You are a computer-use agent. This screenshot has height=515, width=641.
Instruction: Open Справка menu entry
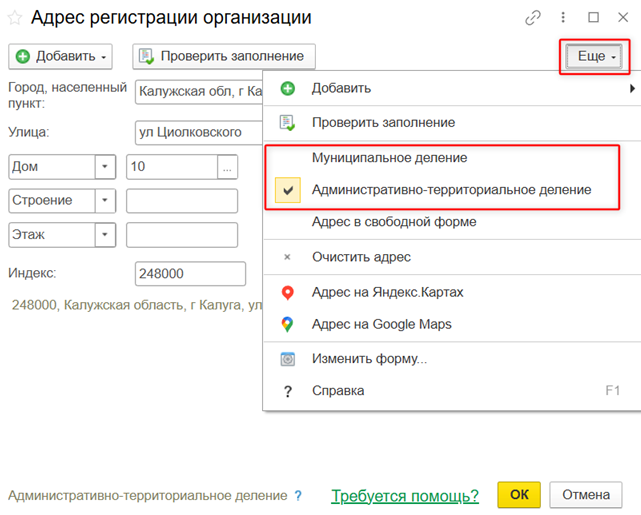click(x=338, y=391)
